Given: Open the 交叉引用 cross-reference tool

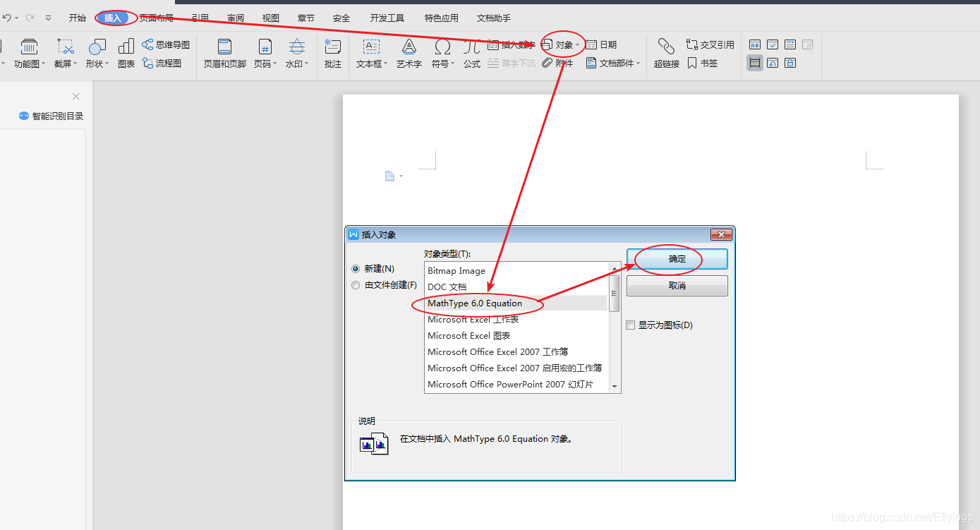Looking at the screenshot, I should [x=709, y=44].
